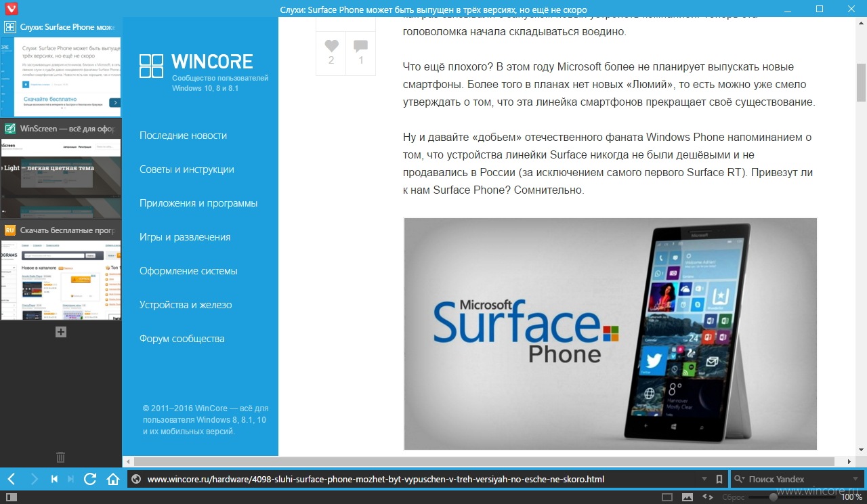Click the 100 % zoom level text
The image size is (867, 504).
pos(851,497)
